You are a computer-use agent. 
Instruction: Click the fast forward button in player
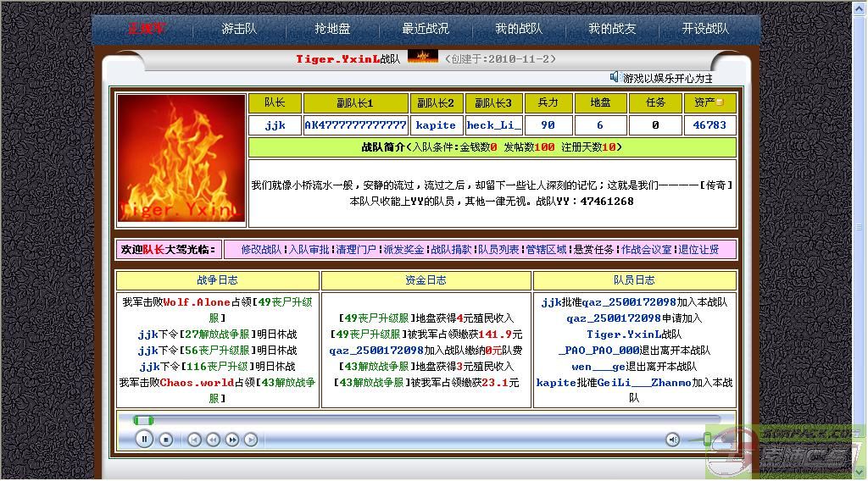click(x=232, y=440)
